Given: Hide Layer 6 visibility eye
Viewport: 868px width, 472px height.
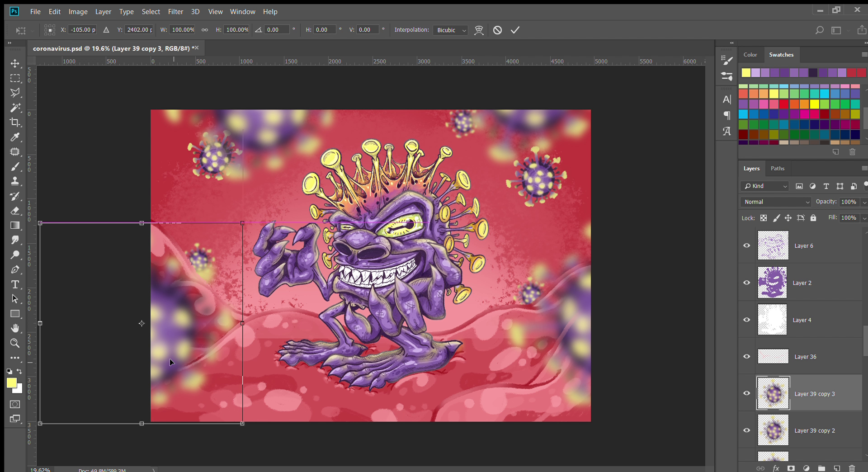Looking at the screenshot, I should (x=746, y=245).
